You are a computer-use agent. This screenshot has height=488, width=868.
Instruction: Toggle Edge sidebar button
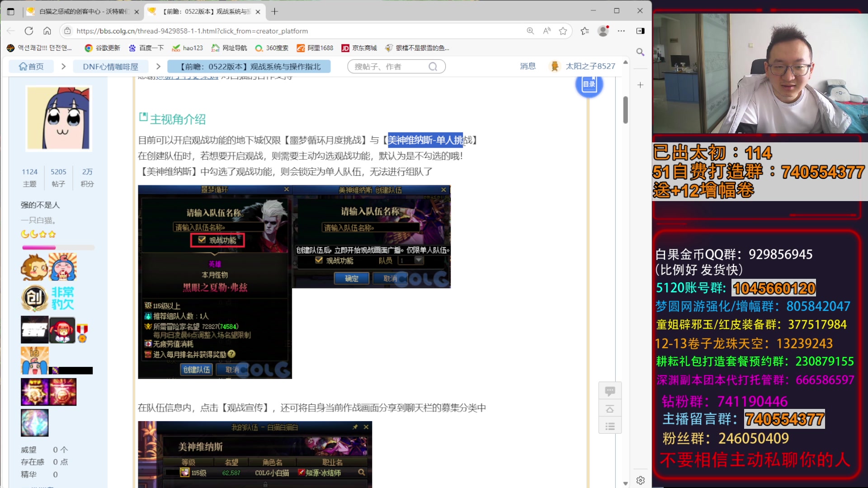point(640,31)
